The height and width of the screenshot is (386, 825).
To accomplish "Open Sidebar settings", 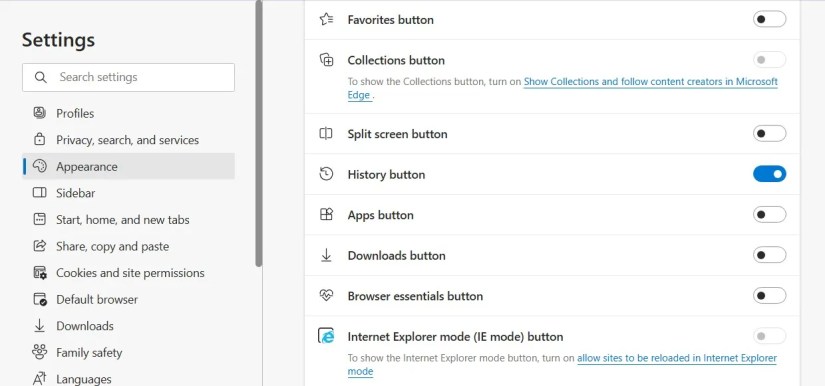I will coord(128,193).
